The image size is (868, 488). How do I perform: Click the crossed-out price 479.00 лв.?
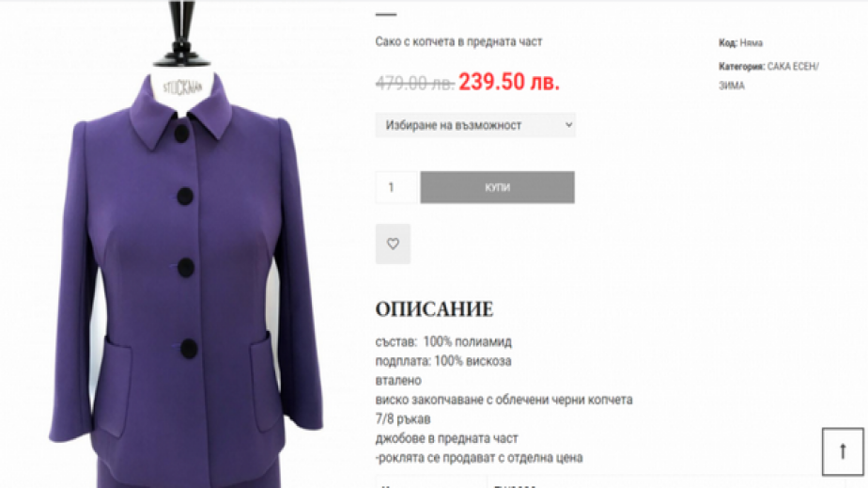click(x=414, y=83)
